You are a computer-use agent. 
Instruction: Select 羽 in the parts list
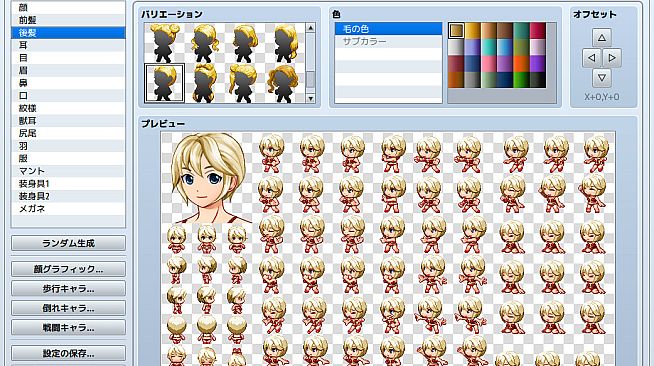[x=68, y=146]
